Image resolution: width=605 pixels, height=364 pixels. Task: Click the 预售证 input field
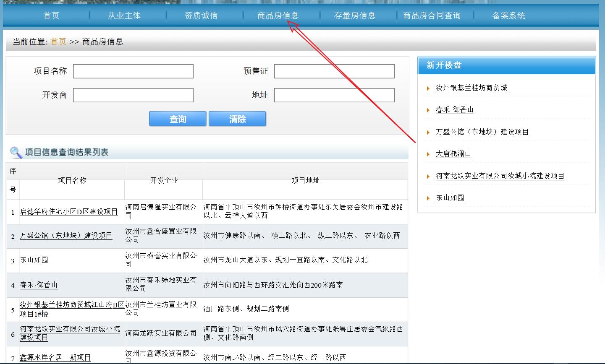[334, 71]
